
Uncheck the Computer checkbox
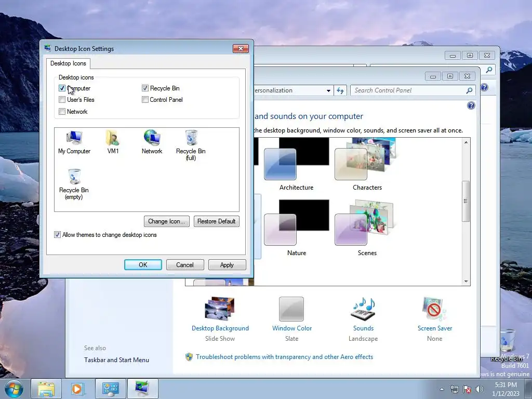62,88
